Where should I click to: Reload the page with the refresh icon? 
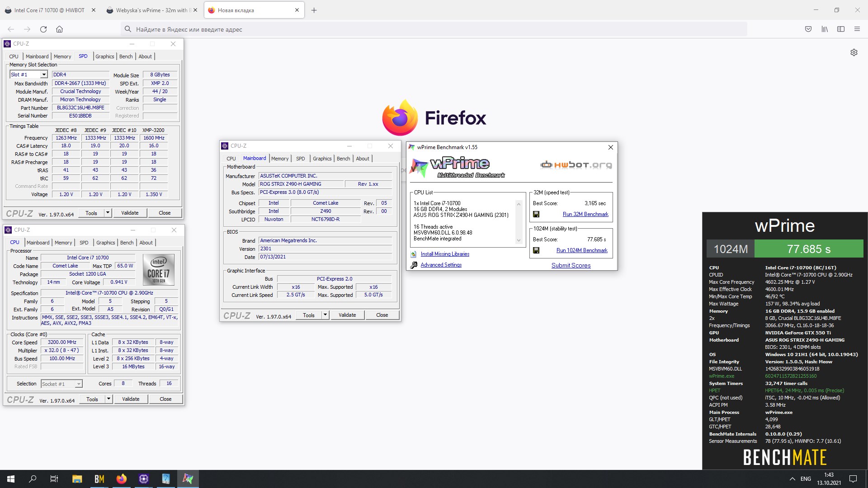click(43, 29)
